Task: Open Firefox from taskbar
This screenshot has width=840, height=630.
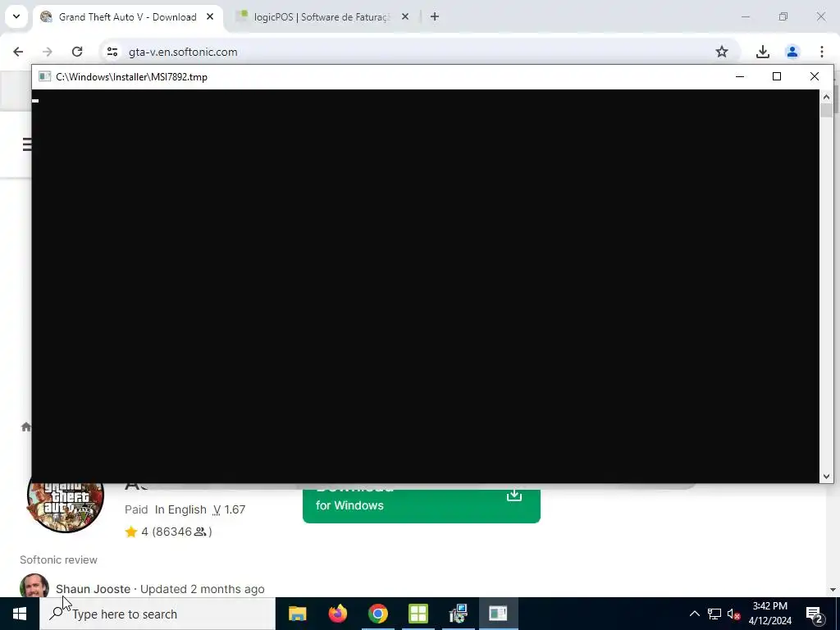Action: click(x=337, y=614)
